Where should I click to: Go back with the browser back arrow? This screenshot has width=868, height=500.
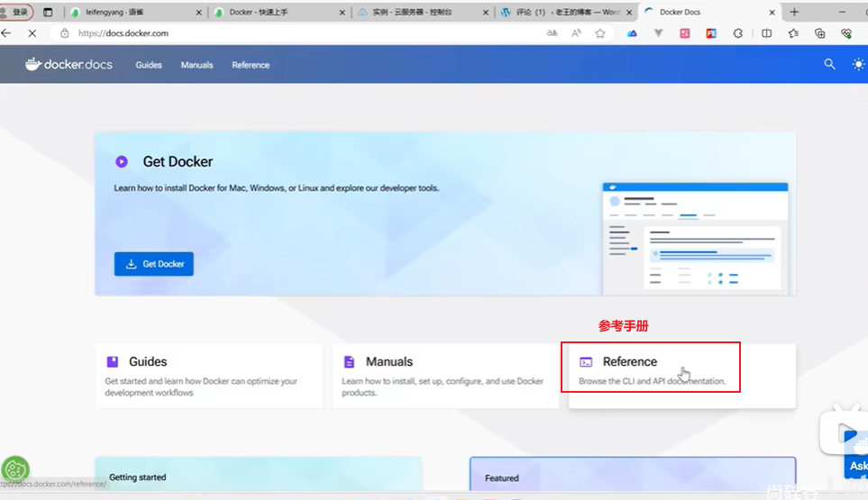6,33
